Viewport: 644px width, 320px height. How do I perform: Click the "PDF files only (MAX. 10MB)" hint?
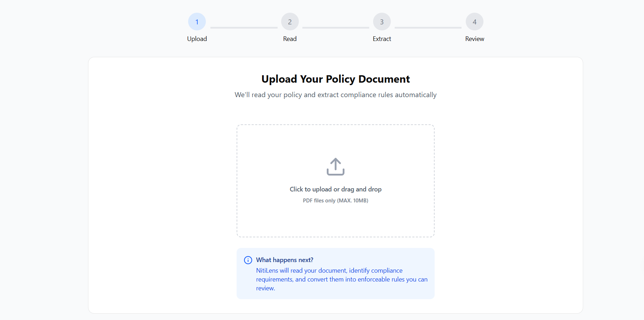335,201
